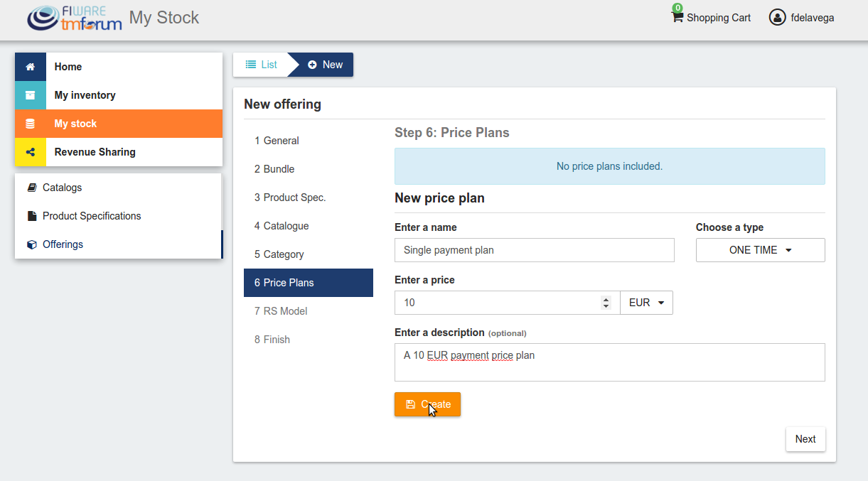This screenshot has width=868, height=481.
Task: Click the Revenue Sharing share icon
Action: point(30,152)
